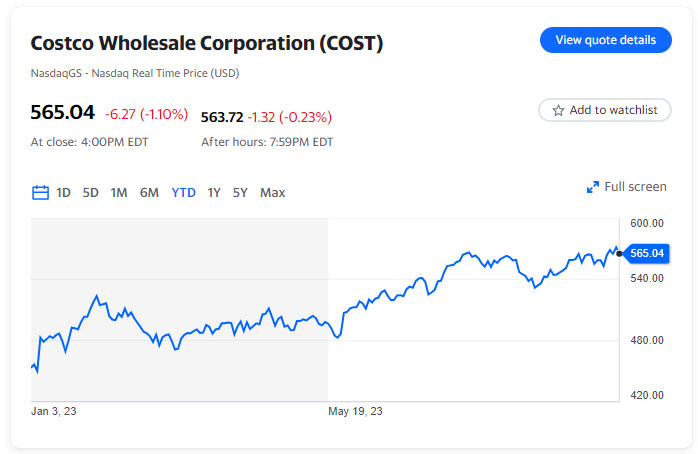Screen dimensions: 698x454
Task: Open the calendar date range picker
Action: point(41,193)
